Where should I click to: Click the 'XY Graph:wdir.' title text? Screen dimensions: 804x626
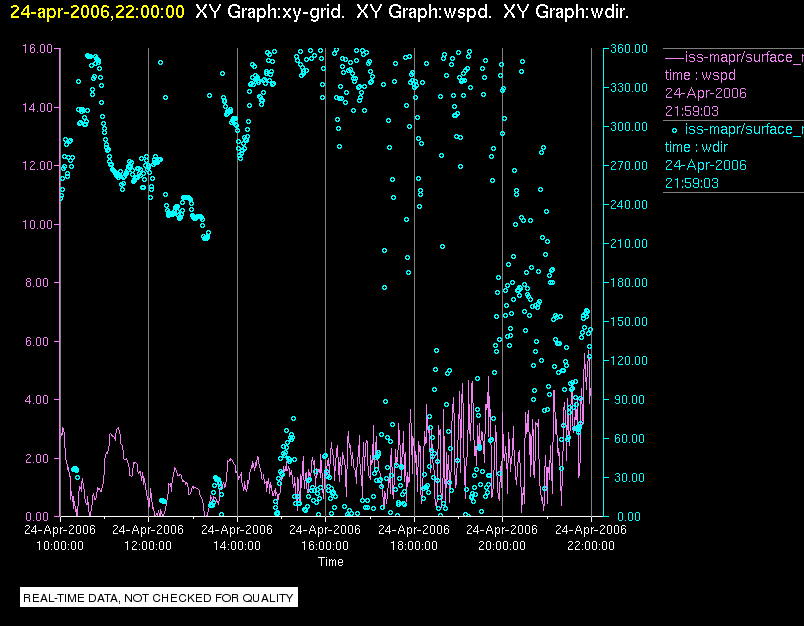(566, 12)
